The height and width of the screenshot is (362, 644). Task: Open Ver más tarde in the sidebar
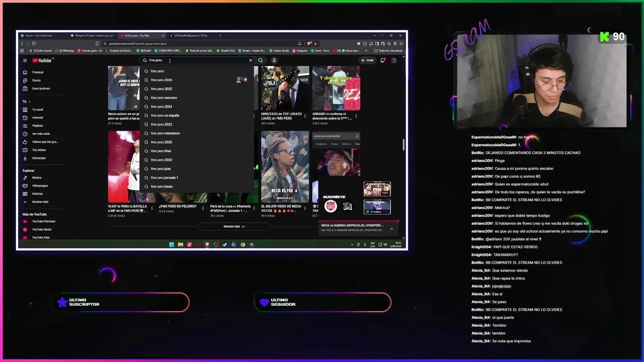[x=41, y=134]
